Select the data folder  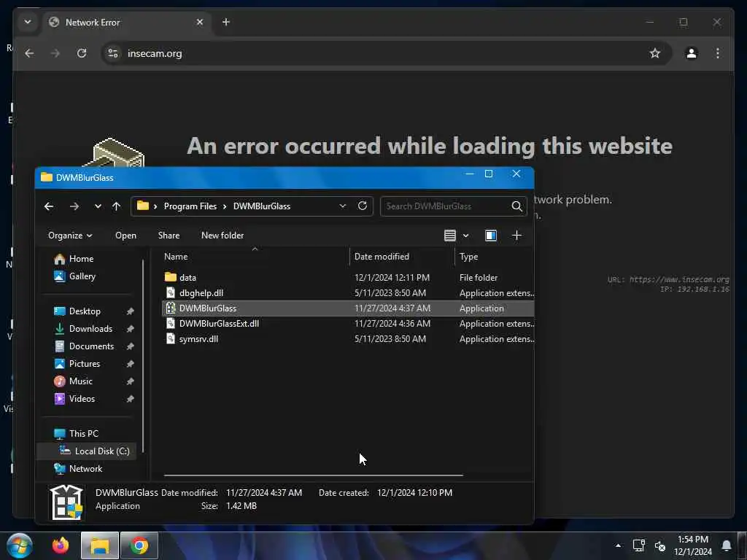coord(348,277)
